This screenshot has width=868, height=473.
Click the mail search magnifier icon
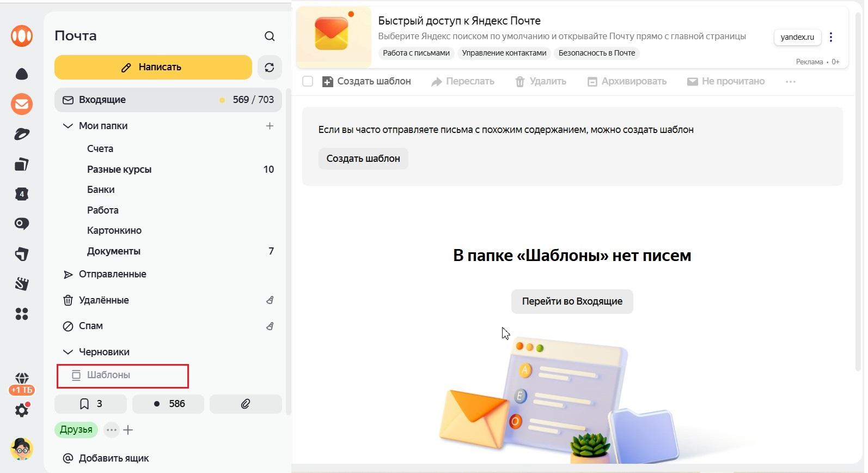269,36
